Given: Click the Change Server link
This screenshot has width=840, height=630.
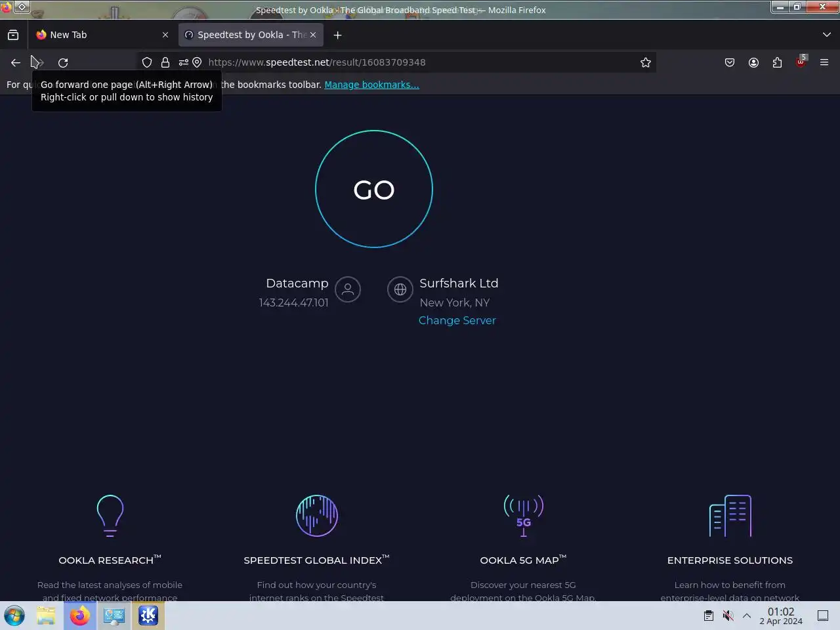Looking at the screenshot, I should click(x=457, y=320).
